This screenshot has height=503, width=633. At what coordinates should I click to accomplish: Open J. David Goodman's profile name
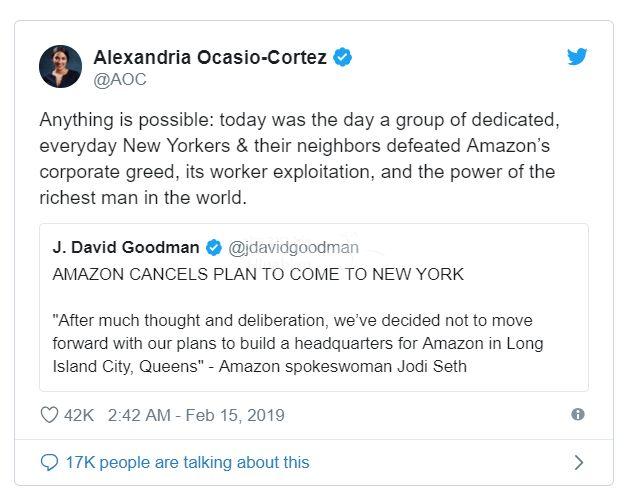coord(126,248)
